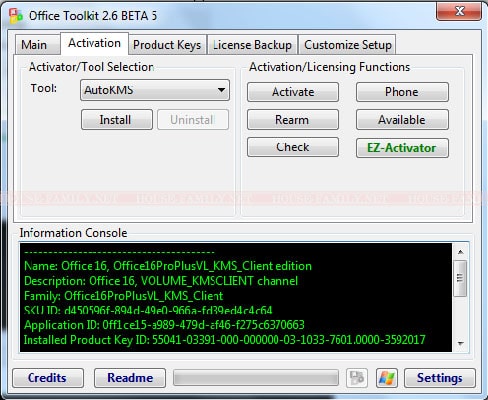Screen dimensions: 488x400
Task: Click the console scrollbar down arrow
Action: 461,343
